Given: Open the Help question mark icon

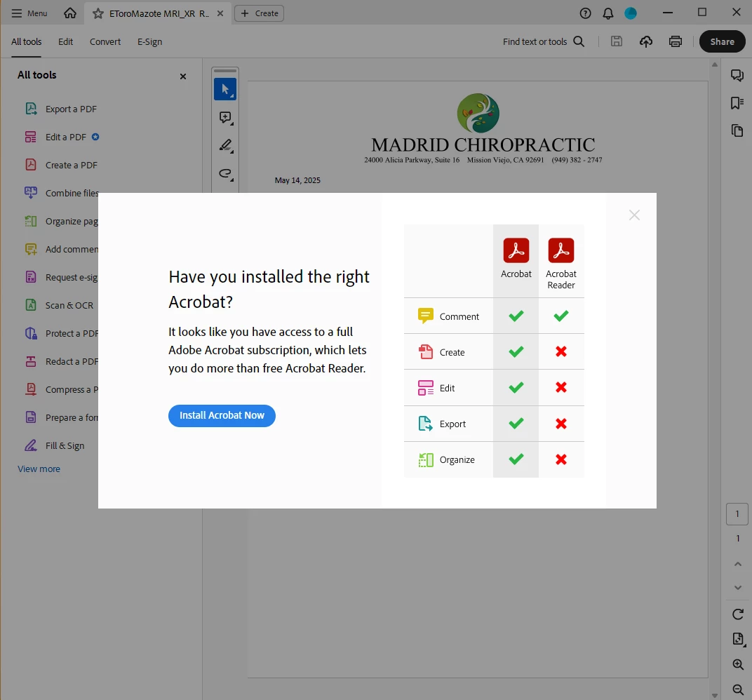Looking at the screenshot, I should 585,13.
